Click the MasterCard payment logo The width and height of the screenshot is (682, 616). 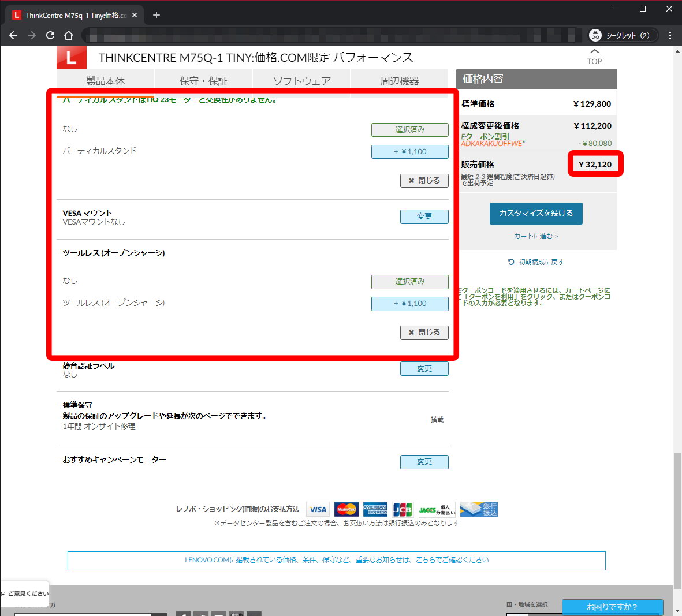[x=346, y=509]
